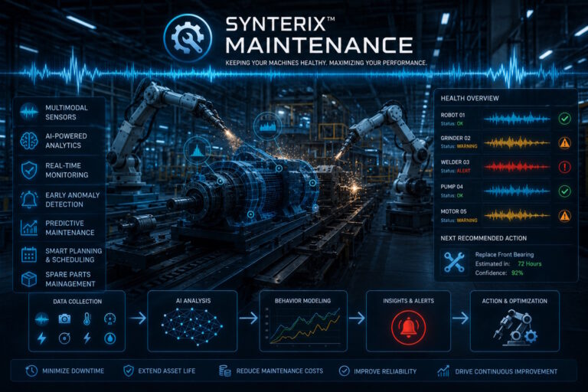Select the Real-Time Monitoring label
This screenshot has height=392, width=588.
coord(67,170)
